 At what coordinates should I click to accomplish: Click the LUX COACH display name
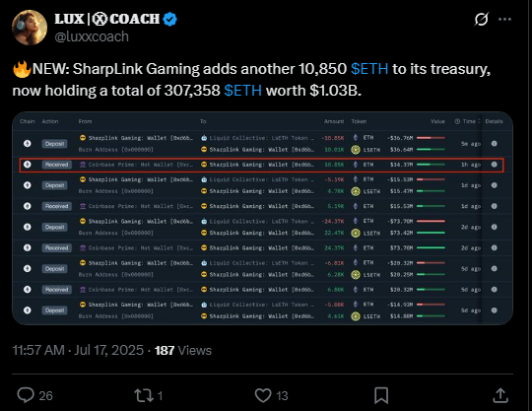click(x=106, y=19)
